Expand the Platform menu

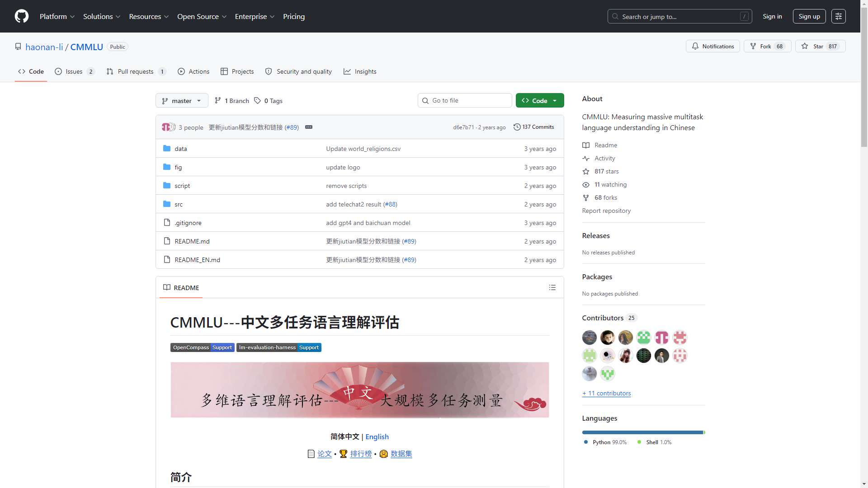(57, 16)
